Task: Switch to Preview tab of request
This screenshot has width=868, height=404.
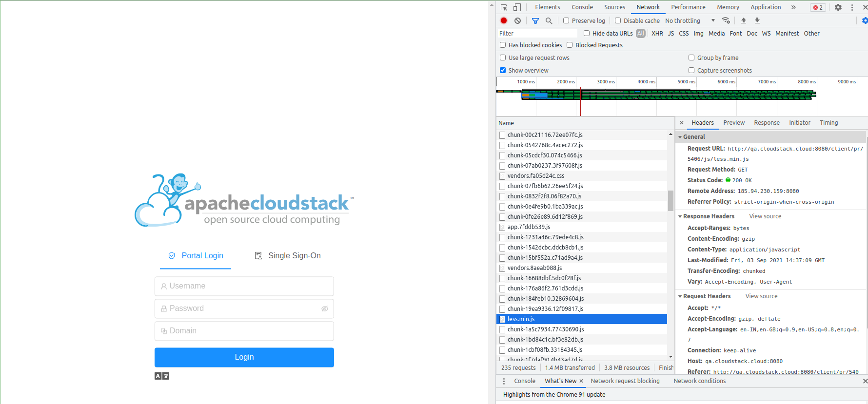Action: (x=734, y=123)
